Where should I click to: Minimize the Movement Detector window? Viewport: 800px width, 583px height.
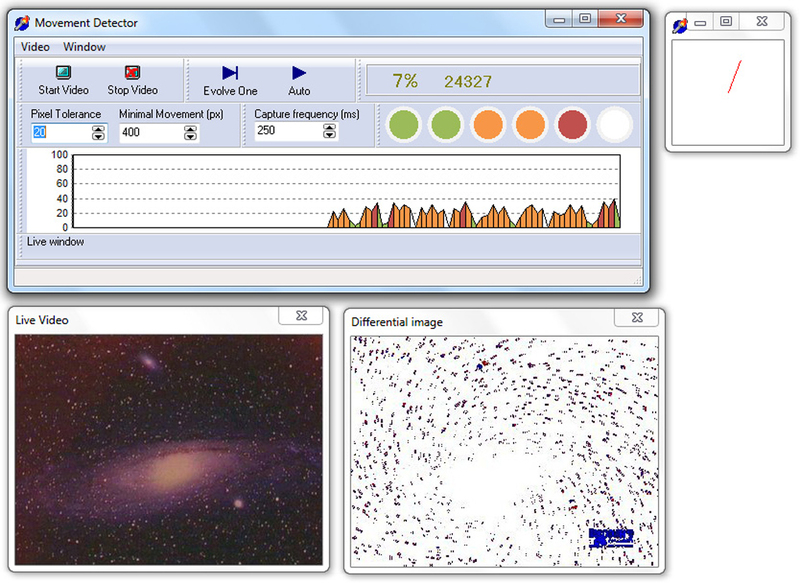pos(559,19)
